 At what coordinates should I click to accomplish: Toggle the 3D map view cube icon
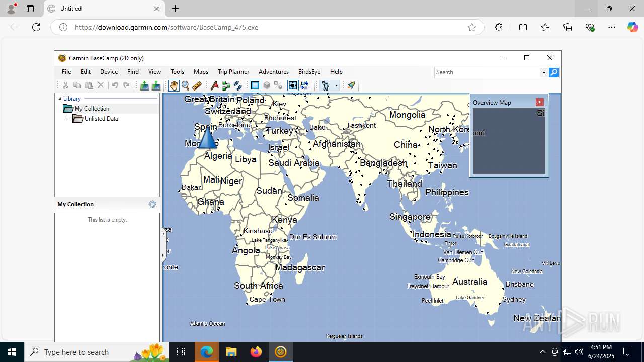[267, 85]
